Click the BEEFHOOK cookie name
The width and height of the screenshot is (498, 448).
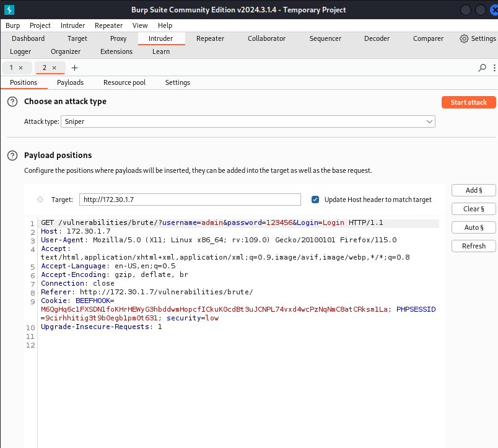point(93,301)
